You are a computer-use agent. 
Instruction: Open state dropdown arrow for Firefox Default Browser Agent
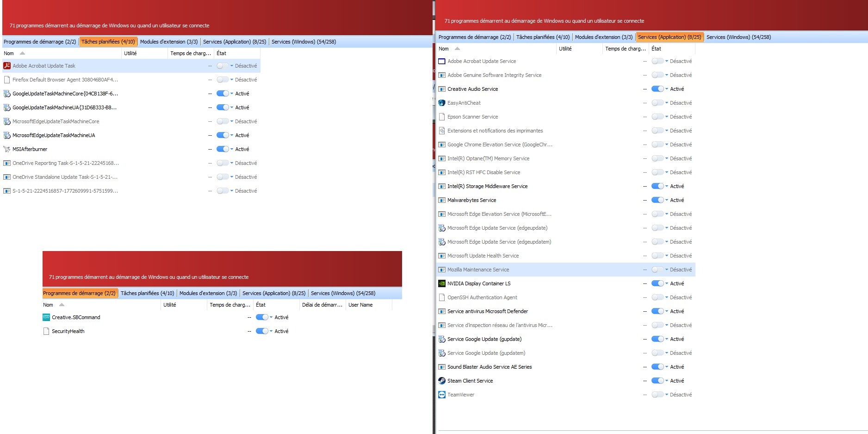click(x=232, y=80)
